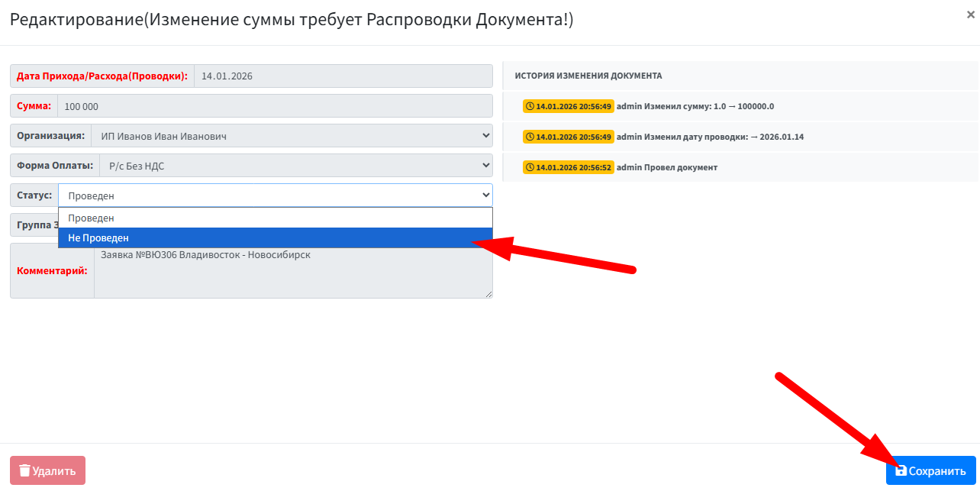The height and width of the screenshot is (491, 980).
Task: Click the Сумма input field
Action: pyautogui.click(x=275, y=106)
